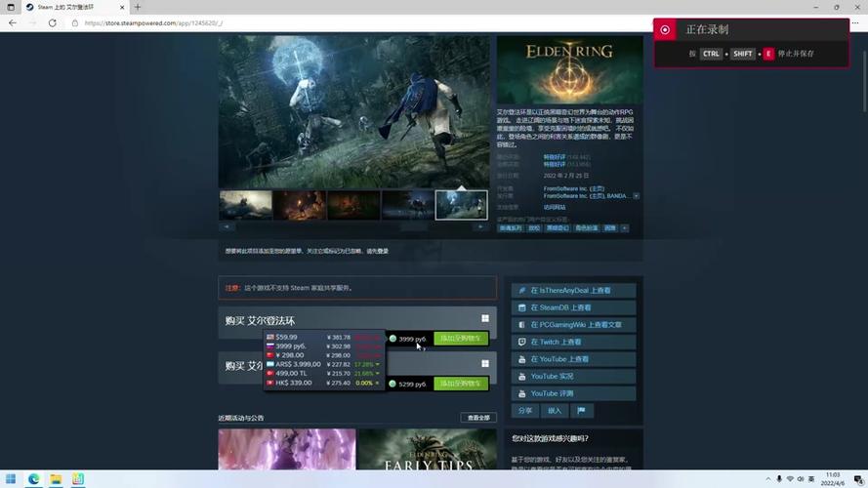Select the fifth highlighted screenshot thumbnail
The width and height of the screenshot is (868, 488).
coord(461,205)
